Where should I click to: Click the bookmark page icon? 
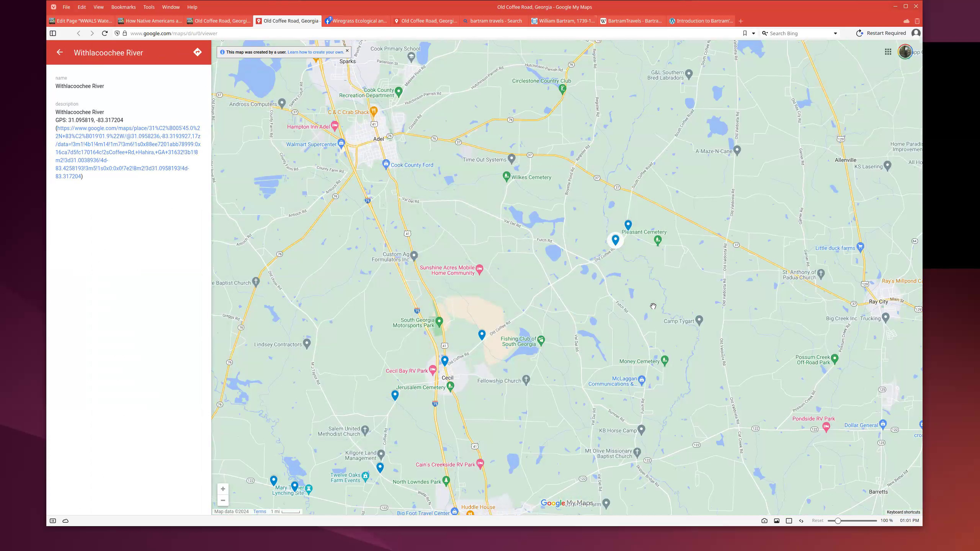click(745, 33)
